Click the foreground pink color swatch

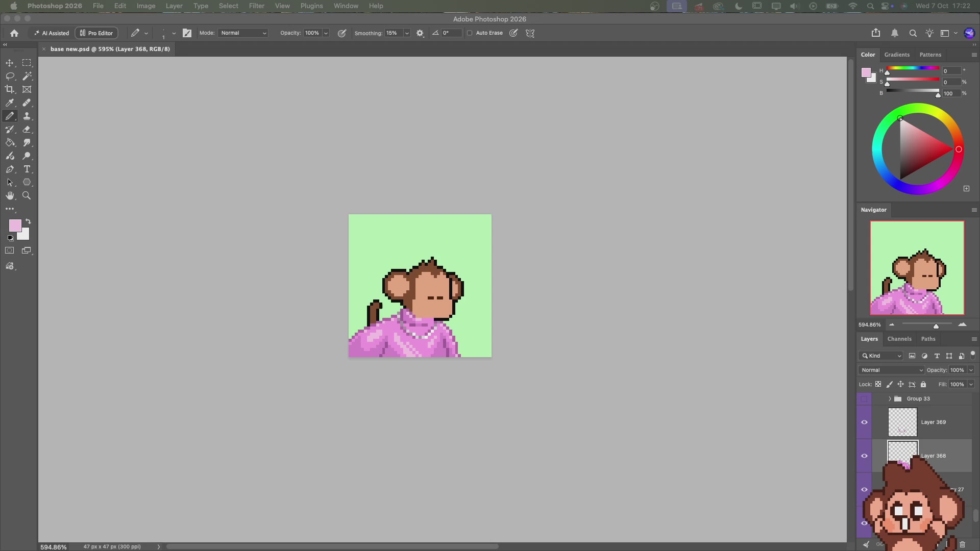(x=14, y=225)
